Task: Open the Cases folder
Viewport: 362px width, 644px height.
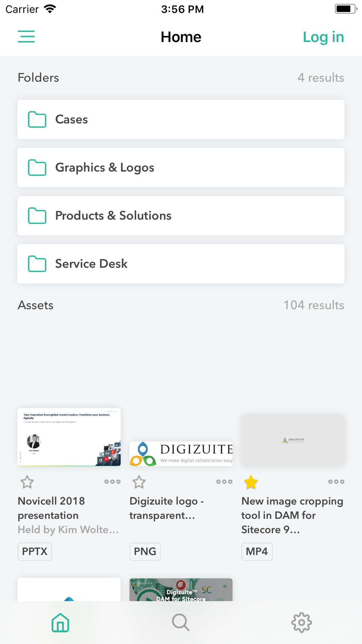Action: pos(181,120)
